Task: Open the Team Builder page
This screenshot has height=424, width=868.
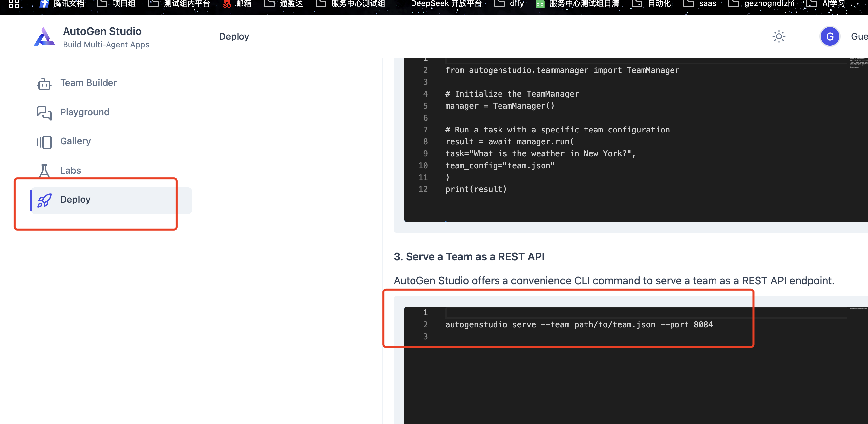Action: coord(88,83)
